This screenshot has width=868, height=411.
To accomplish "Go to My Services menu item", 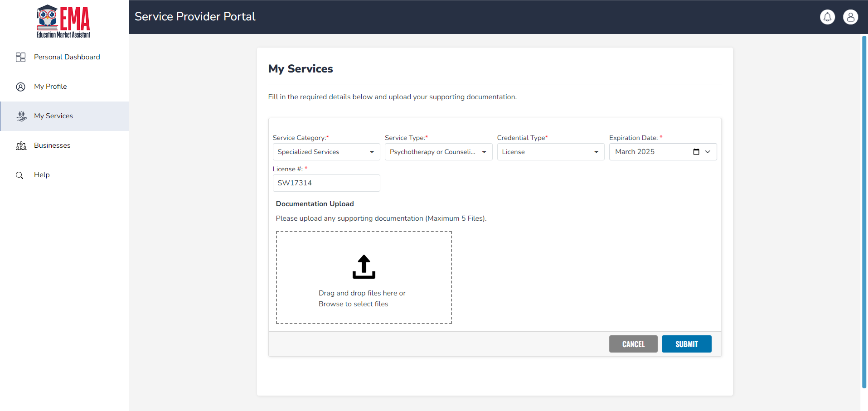I will point(53,116).
